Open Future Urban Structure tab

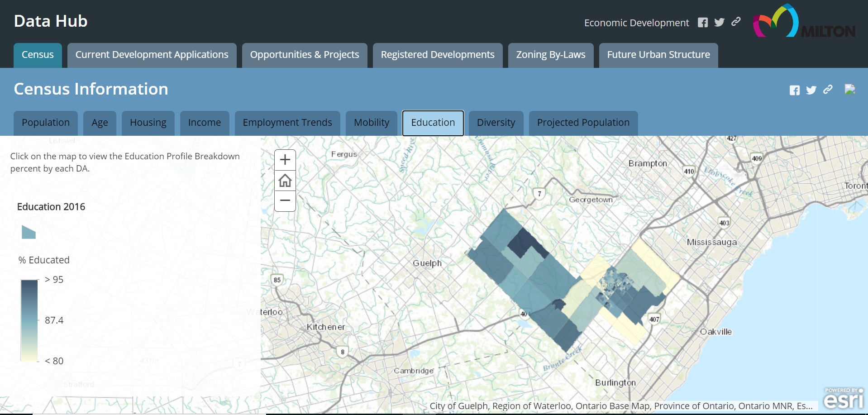(658, 55)
